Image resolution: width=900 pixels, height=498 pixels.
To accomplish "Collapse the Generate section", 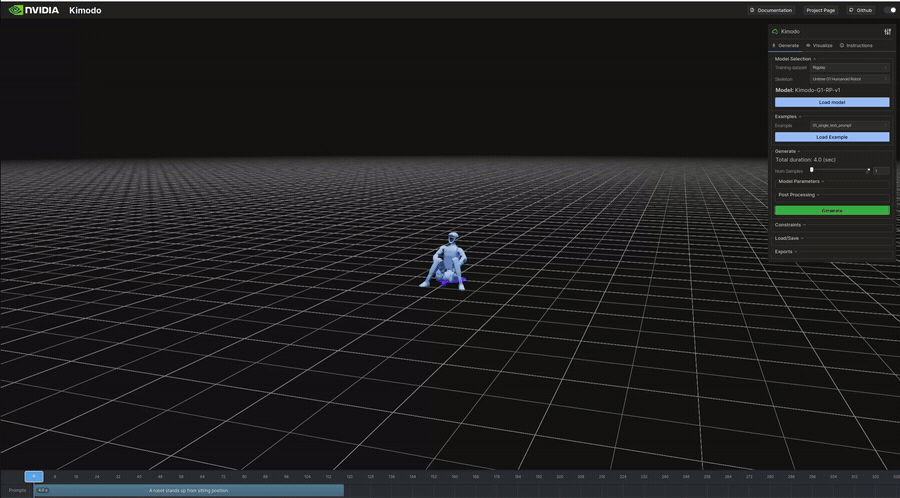I will pyautogui.click(x=788, y=151).
